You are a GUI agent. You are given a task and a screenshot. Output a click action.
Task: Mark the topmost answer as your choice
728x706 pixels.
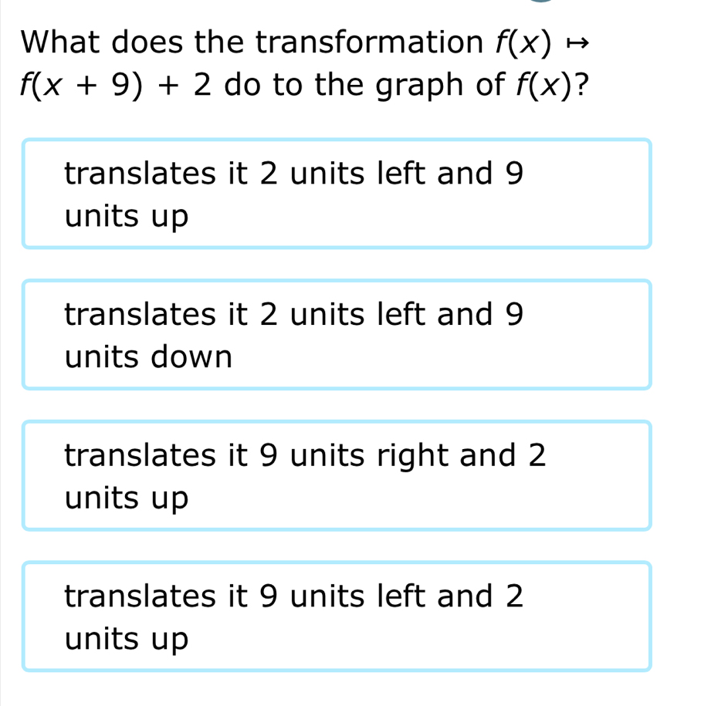337,194
